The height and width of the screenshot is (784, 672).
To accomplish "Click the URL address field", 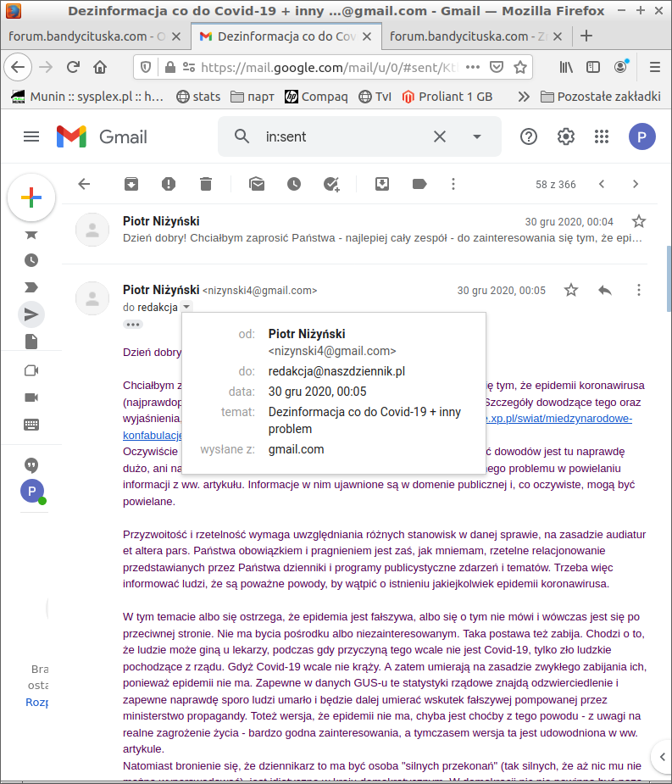I will 329,67.
